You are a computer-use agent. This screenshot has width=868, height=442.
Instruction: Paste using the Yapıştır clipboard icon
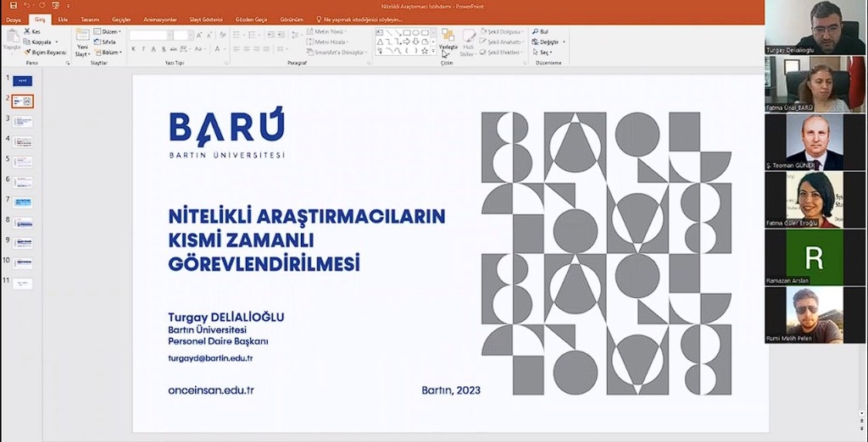[x=12, y=36]
